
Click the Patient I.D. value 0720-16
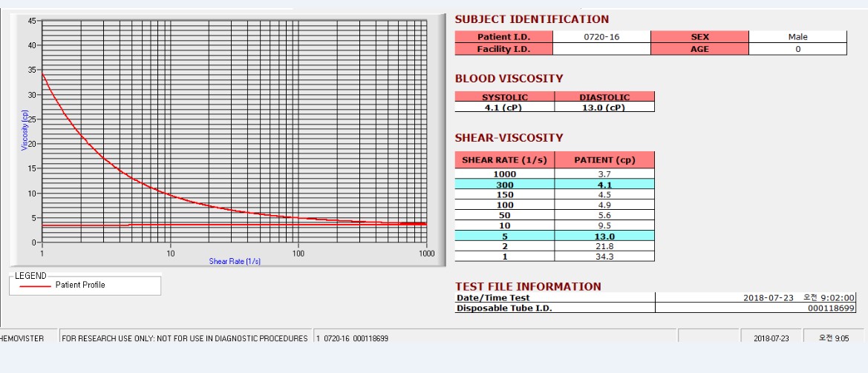[601, 37]
